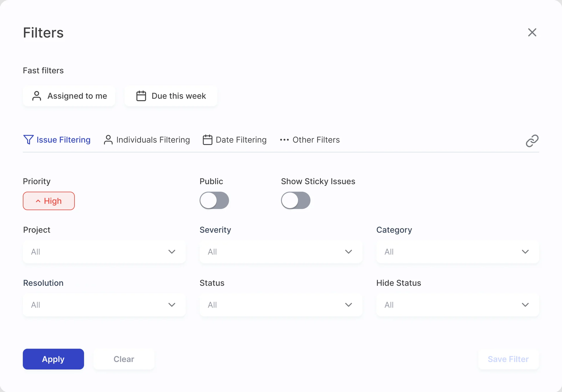Expand the Category dropdown
Image resolution: width=562 pixels, height=392 pixels.
pyautogui.click(x=458, y=252)
